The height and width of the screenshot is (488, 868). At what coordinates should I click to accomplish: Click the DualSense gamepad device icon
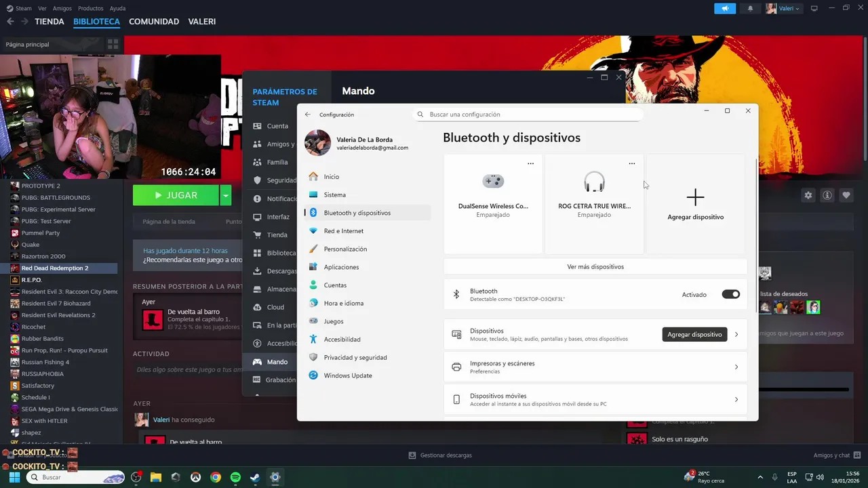(x=493, y=181)
